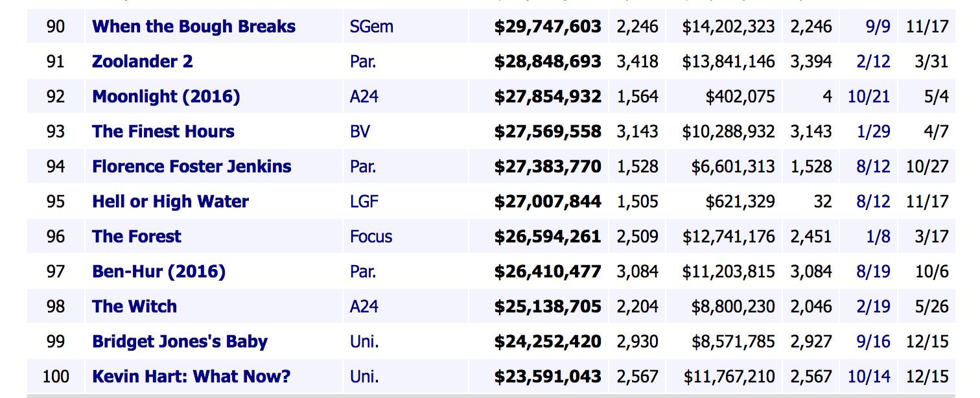Open the Florence Foster Jenkins link
This screenshot has height=398, width=980.
[x=192, y=167]
